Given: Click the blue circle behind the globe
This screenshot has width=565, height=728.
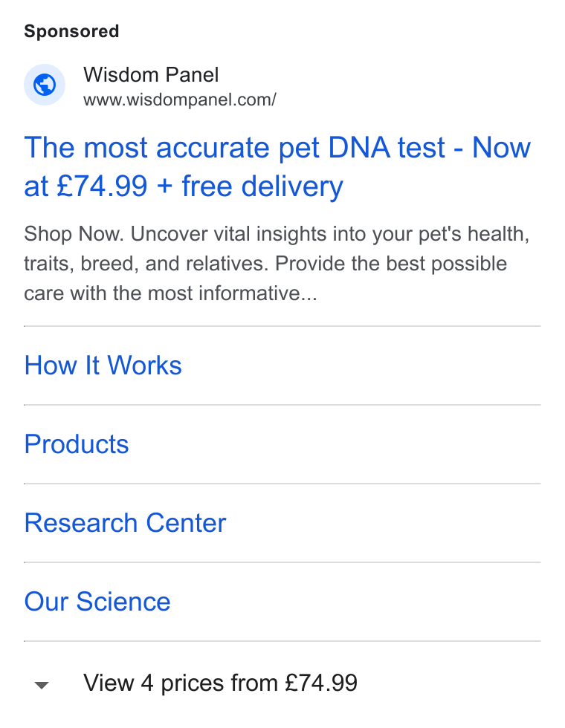Looking at the screenshot, I should [x=45, y=85].
